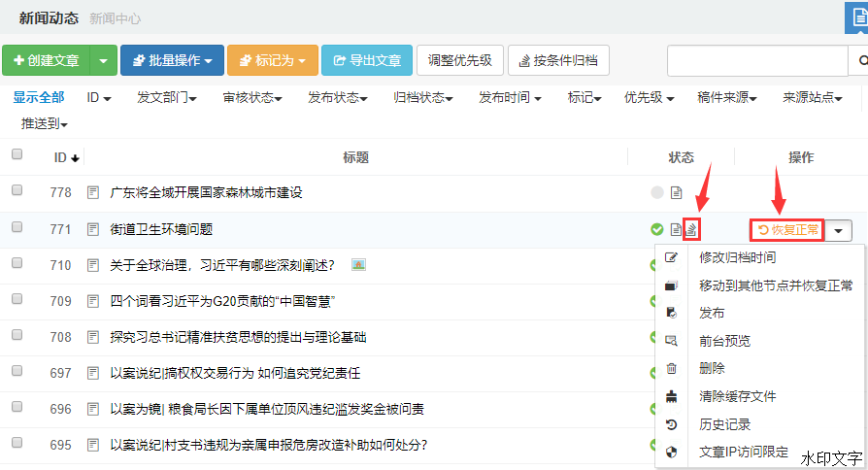Check the box for article 708
The width and height of the screenshot is (868, 470).
coord(17,335)
